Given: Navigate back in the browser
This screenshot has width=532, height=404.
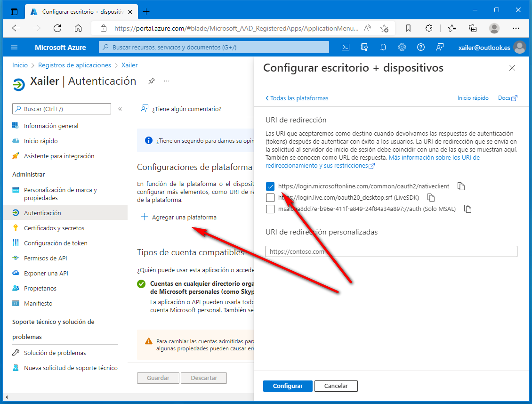Looking at the screenshot, I should tap(16, 28).
